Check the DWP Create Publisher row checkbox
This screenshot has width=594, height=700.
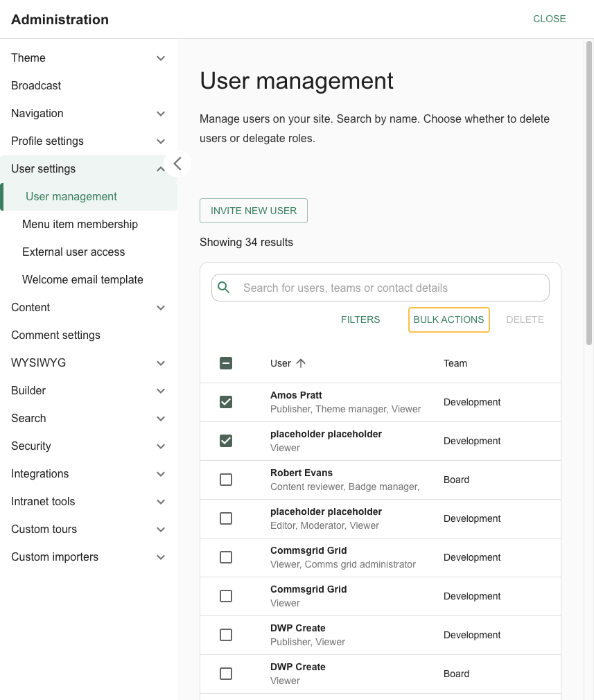tap(226, 635)
